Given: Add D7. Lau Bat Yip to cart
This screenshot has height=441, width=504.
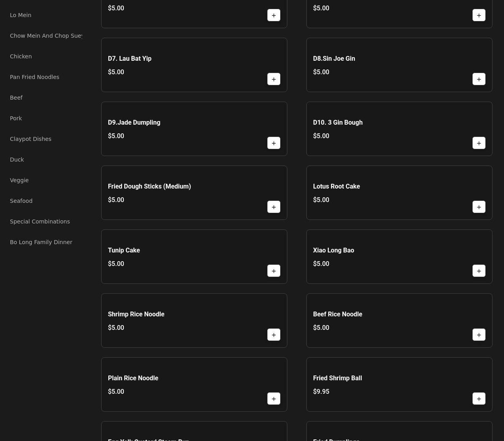Looking at the screenshot, I should (274, 79).
